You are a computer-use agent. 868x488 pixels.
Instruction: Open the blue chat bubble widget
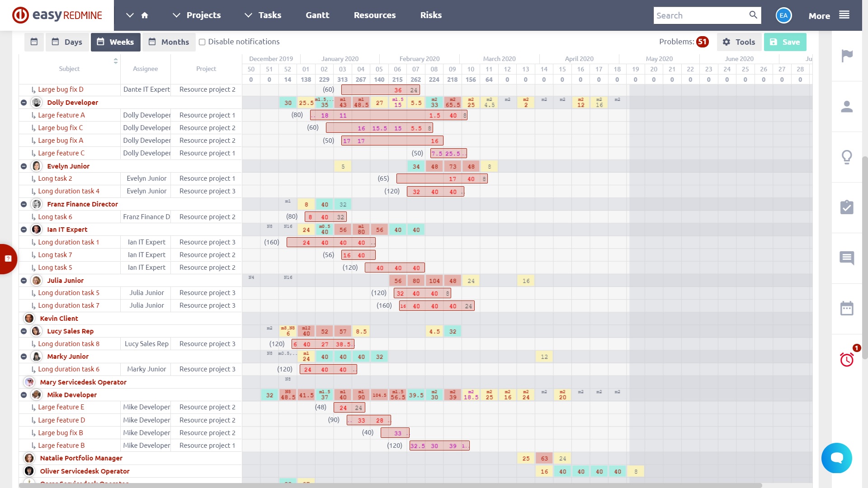tap(836, 458)
